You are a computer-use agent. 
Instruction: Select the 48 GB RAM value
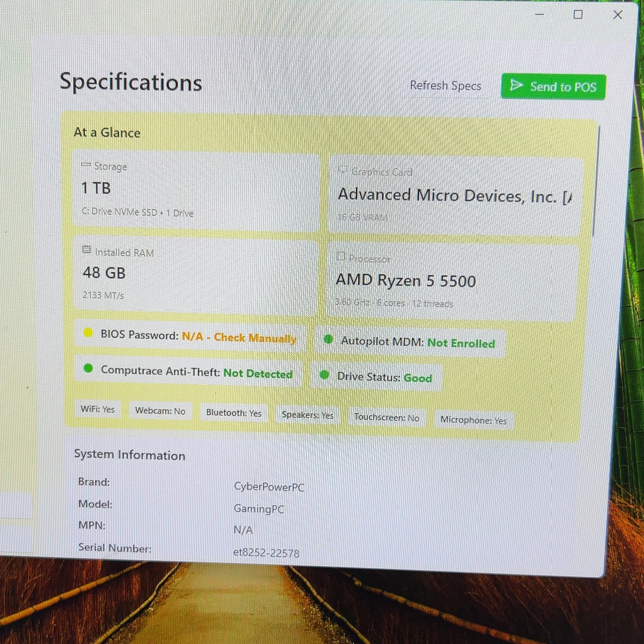click(104, 273)
